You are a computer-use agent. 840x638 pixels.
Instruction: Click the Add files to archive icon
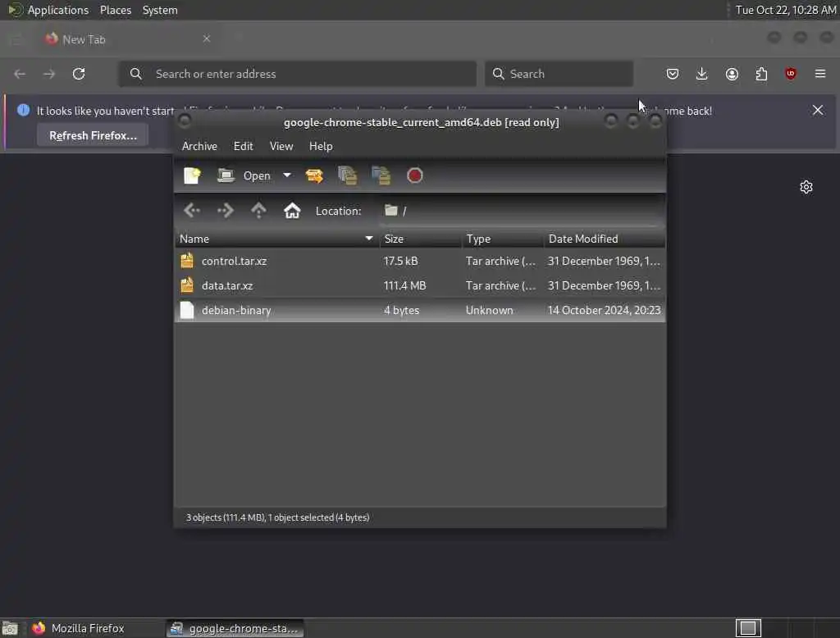pyautogui.click(x=348, y=175)
